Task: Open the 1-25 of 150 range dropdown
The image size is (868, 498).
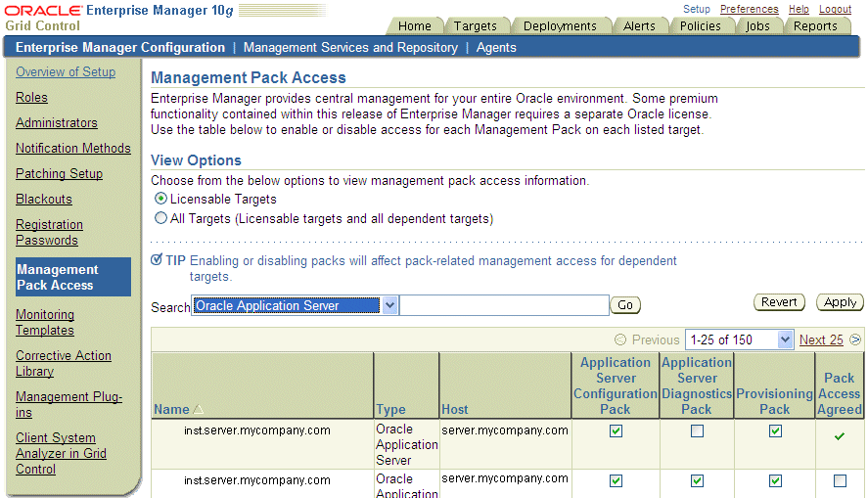Action: (739, 340)
